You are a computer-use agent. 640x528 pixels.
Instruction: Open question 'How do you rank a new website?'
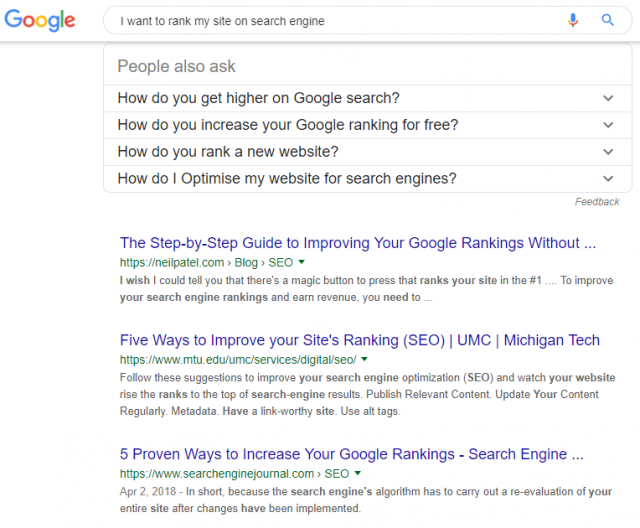pos(368,152)
